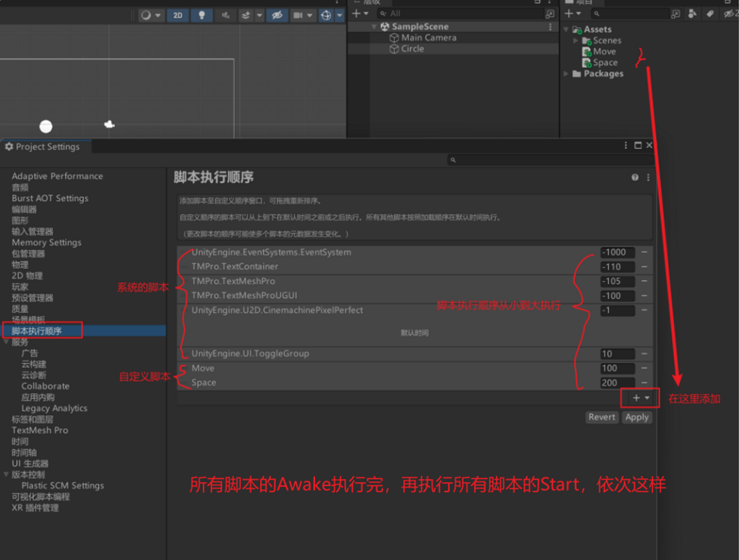This screenshot has width=739, height=560.
Task: Click Project search-by-type icon
Action: 676,14
